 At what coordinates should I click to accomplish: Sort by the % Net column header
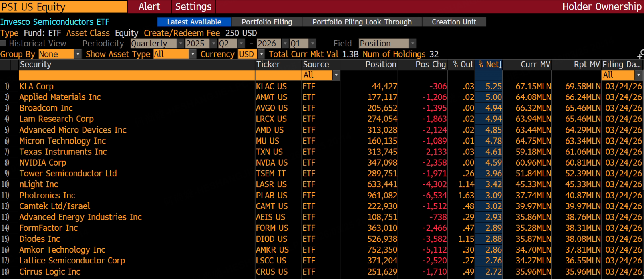tap(489, 65)
